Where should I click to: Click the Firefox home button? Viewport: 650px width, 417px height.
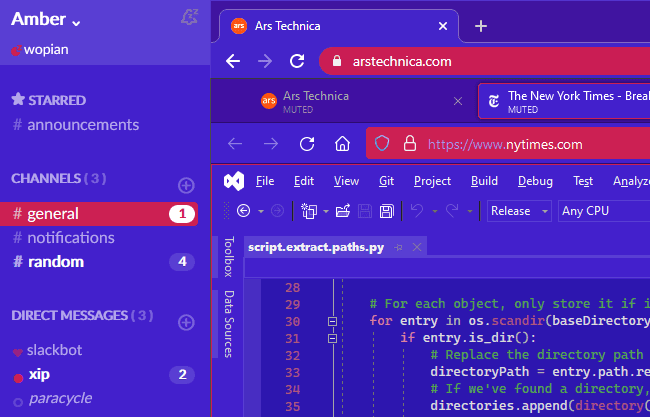pyautogui.click(x=342, y=144)
